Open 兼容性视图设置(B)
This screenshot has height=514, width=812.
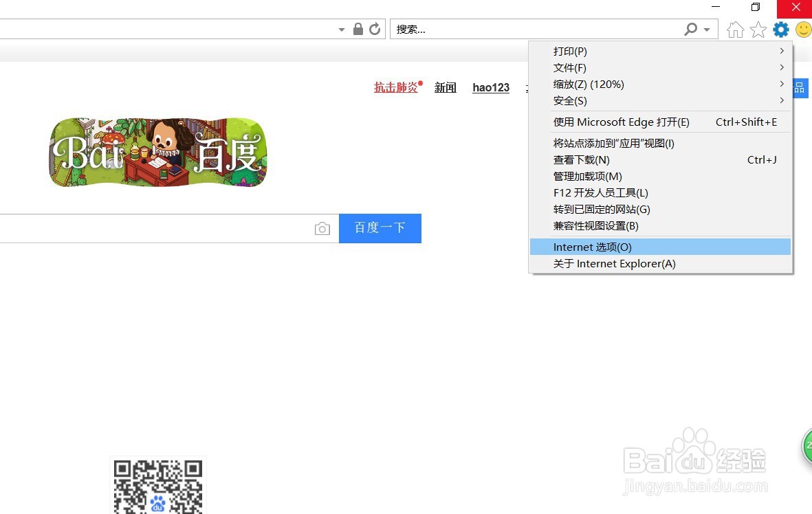[660, 226]
